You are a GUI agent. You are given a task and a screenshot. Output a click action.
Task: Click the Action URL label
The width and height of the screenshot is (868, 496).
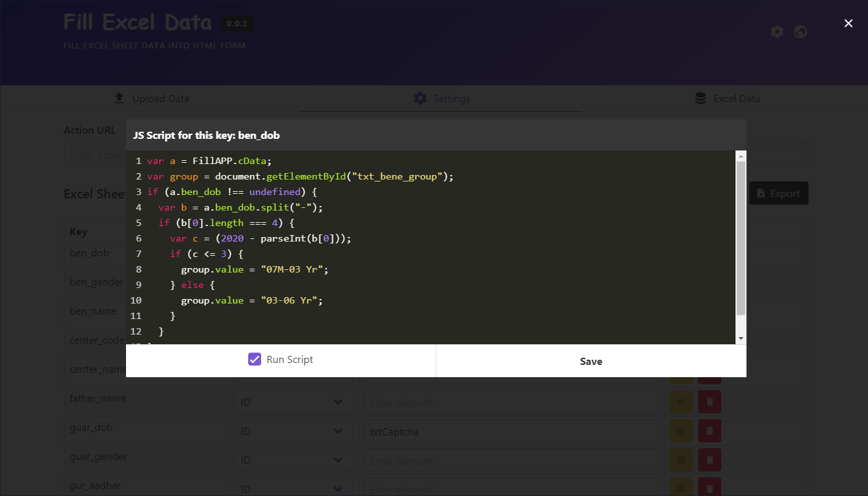click(x=90, y=130)
